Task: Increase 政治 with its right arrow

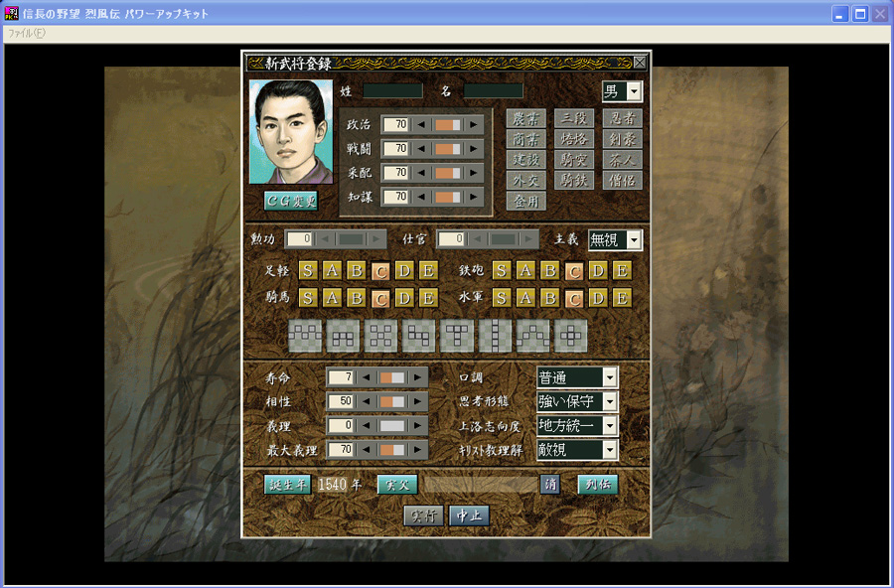Action: pyautogui.click(x=473, y=124)
